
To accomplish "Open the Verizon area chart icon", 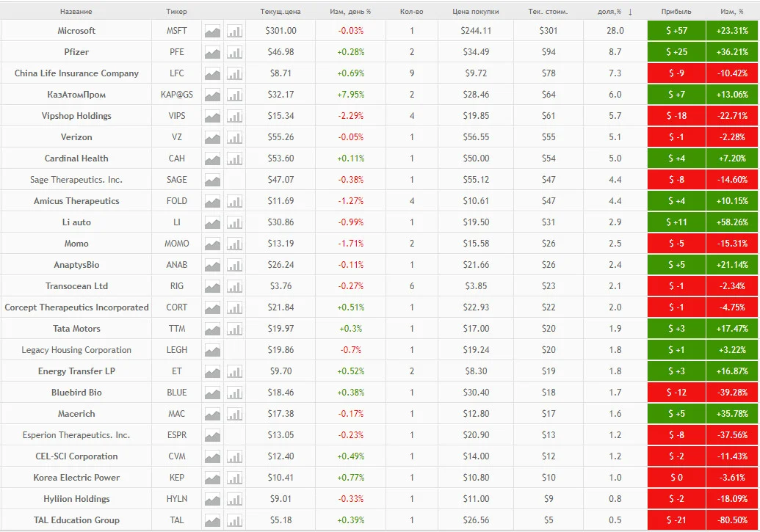I will pyautogui.click(x=212, y=138).
